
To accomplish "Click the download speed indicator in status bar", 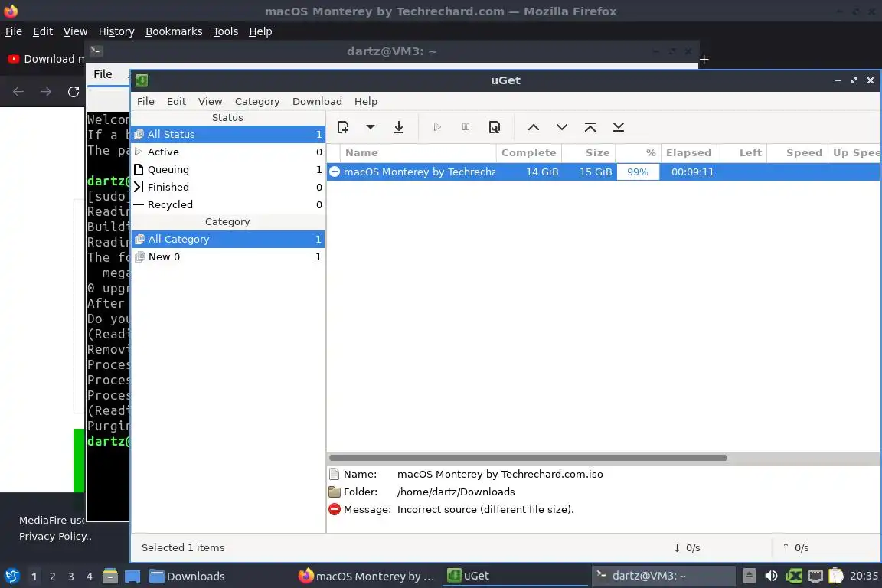I will click(x=687, y=548).
